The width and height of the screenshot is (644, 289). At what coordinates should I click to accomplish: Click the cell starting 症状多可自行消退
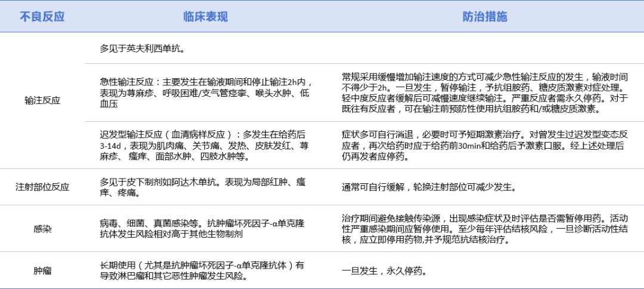click(x=485, y=146)
